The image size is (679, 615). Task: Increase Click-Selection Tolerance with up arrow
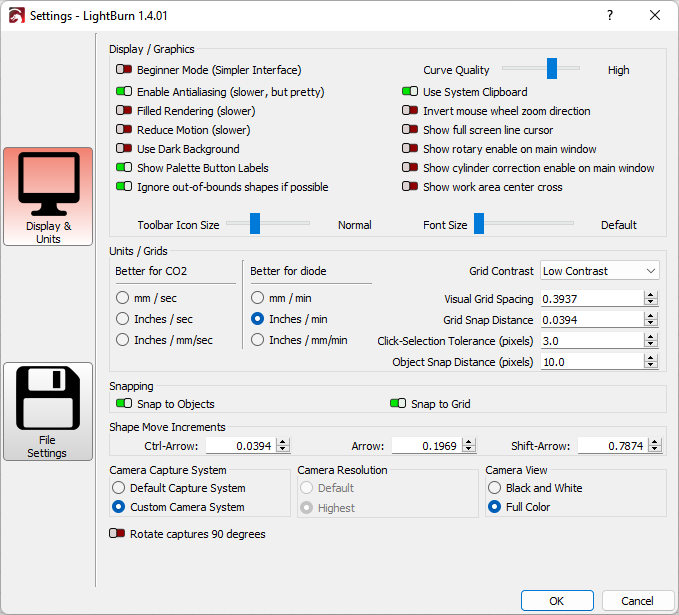pos(650,337)
